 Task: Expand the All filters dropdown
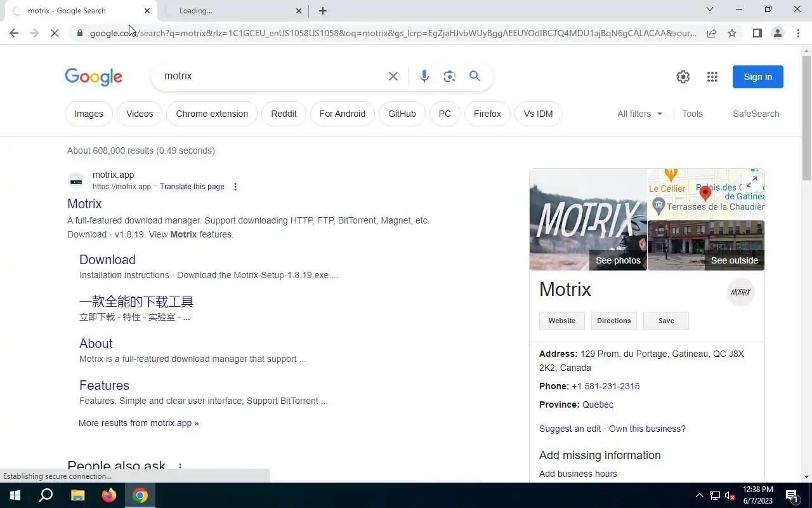click(639, 114)
